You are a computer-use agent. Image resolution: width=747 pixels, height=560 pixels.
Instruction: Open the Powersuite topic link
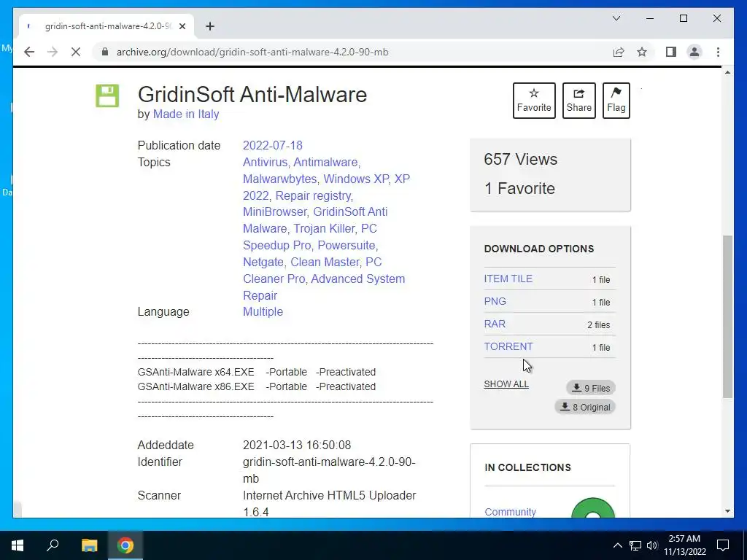[346, 245]
